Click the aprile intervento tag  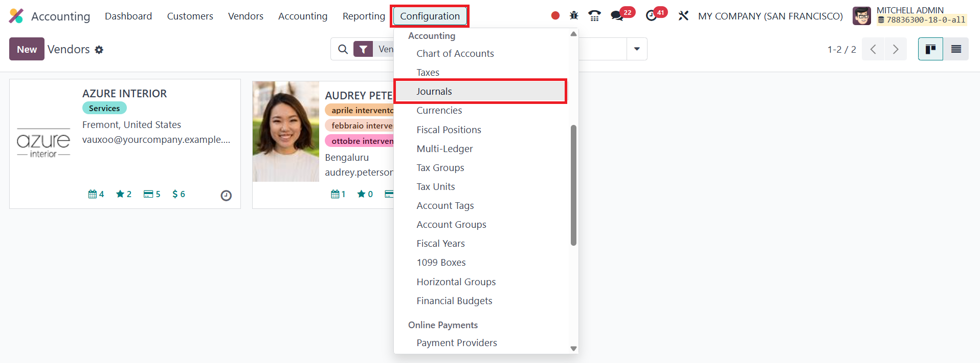[x=360, y=110]
